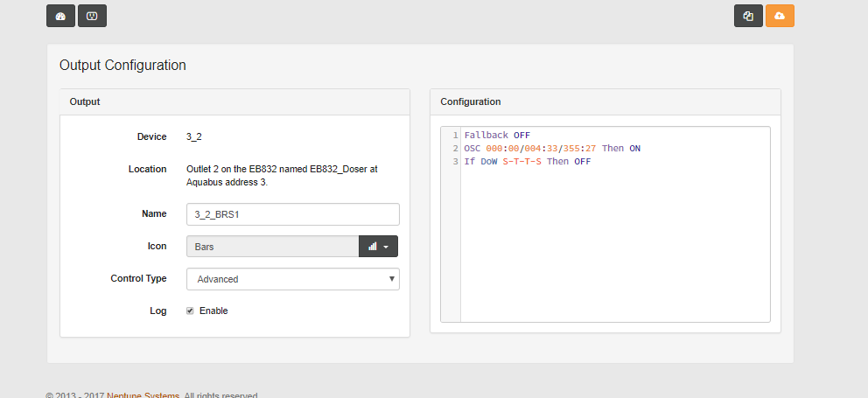Screen dimensions: 868x398
Task: Click the Name field containing 3_2_BRS1
Action: tap(293, 214)
